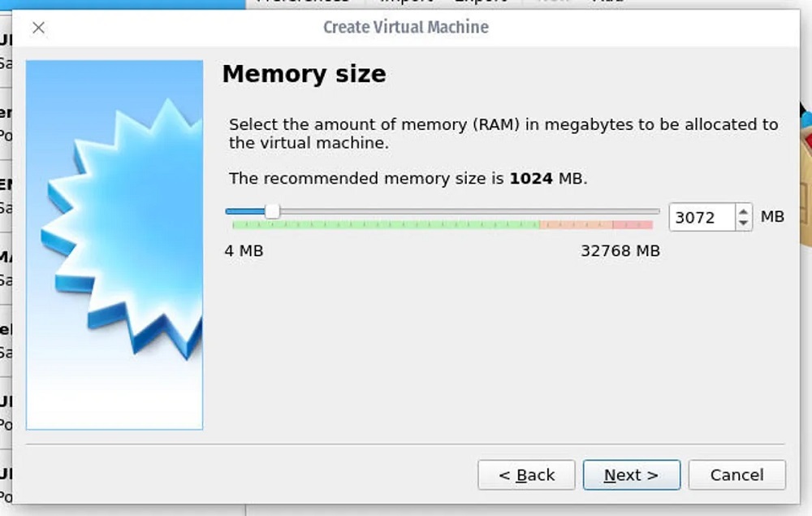Click the unfilled slider track right of the handle
The image size is (812, 516).
point(471,211)
